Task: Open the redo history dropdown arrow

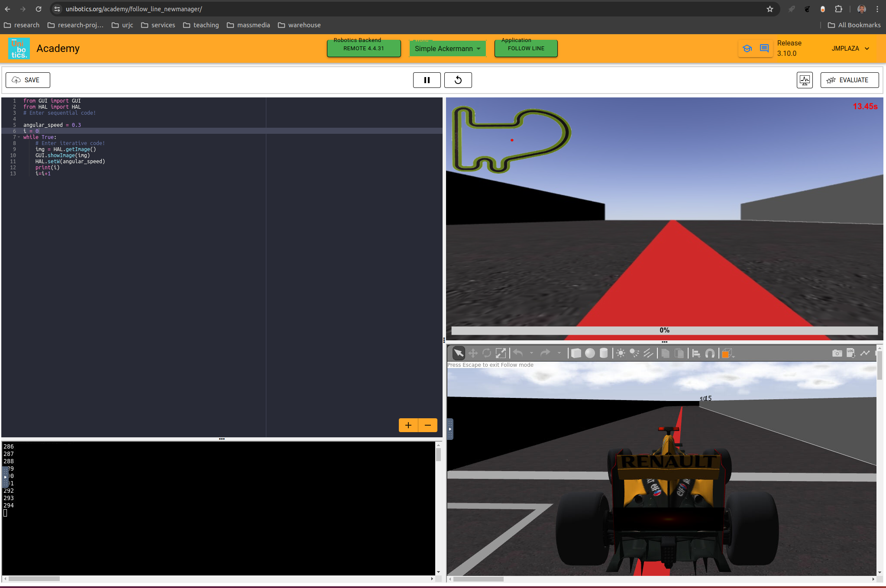Action: [559, 353]
